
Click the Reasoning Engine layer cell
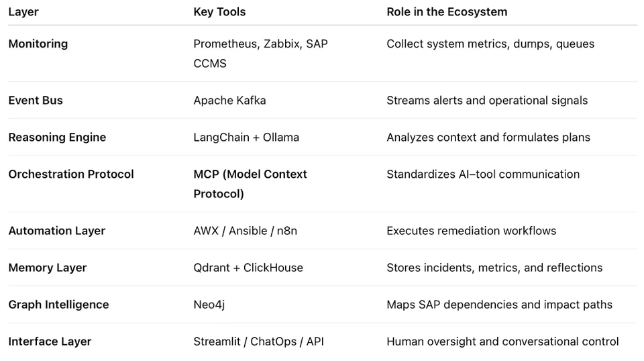click(57, 137)
